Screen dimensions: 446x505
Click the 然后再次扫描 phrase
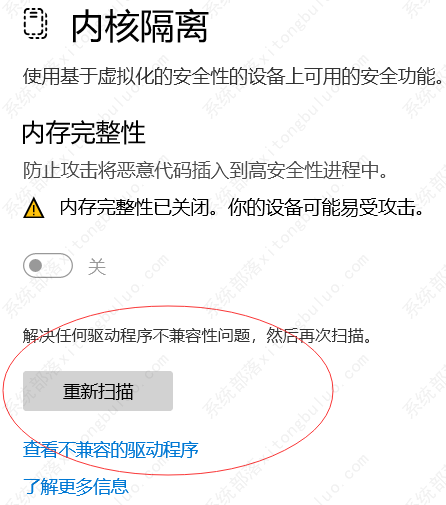(317, 336)
